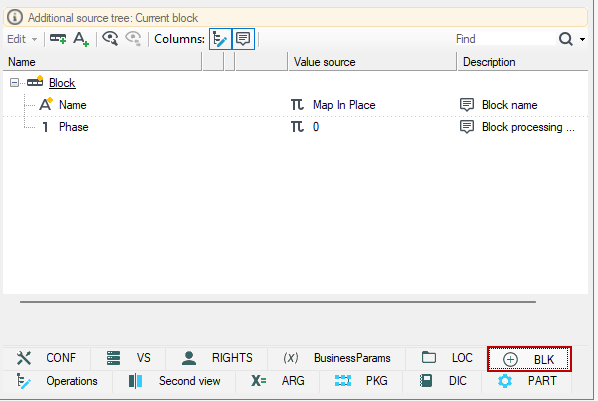Switch to the PKG tab
The image size is (598, 401).
[361, 381]
